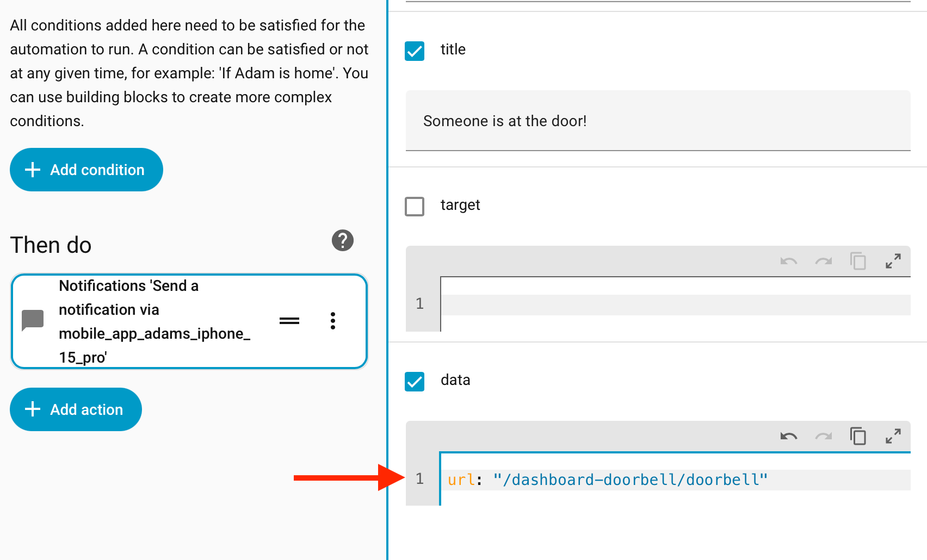Viewport: 927px width, 560px height.
Task: Click the drag handle on notification action
Action: click(289, 321)
